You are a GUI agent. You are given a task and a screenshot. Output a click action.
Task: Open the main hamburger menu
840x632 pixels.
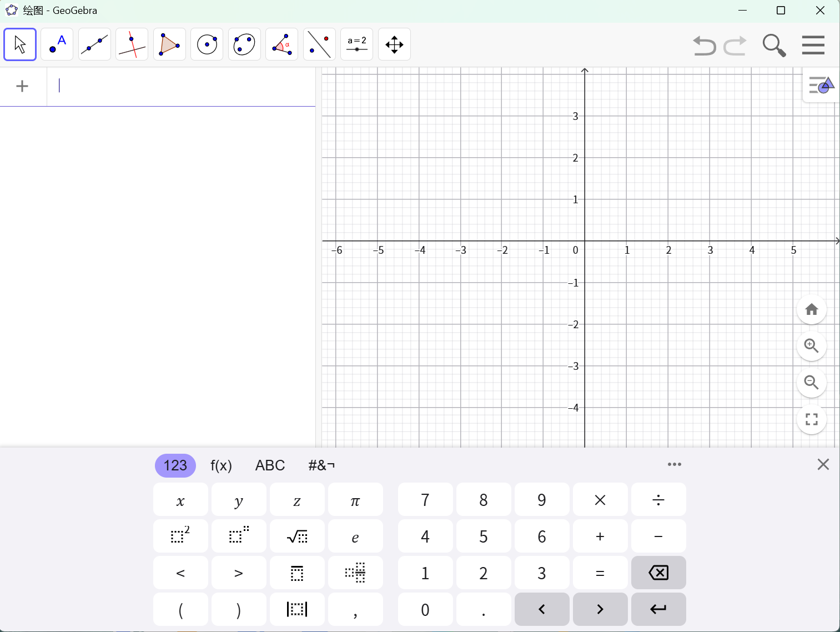tap(813, 45)
